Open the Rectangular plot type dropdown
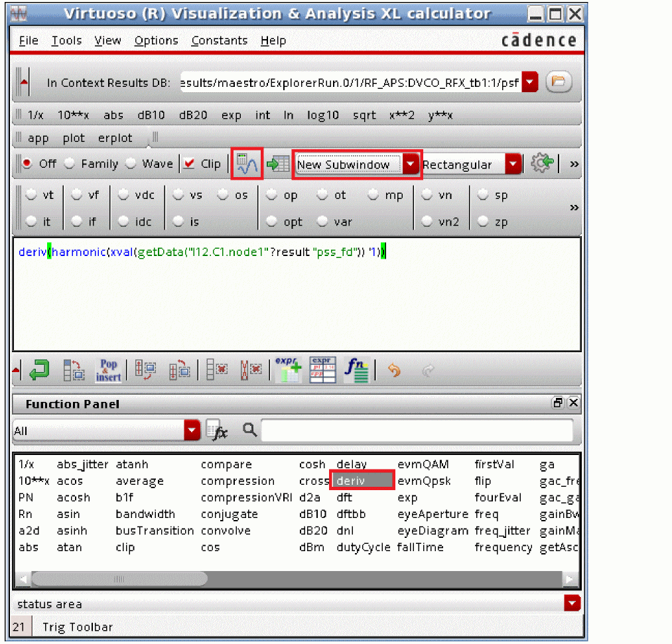Image resolution: width=672 pixels, height=644 pixels. tap(513, 164)
